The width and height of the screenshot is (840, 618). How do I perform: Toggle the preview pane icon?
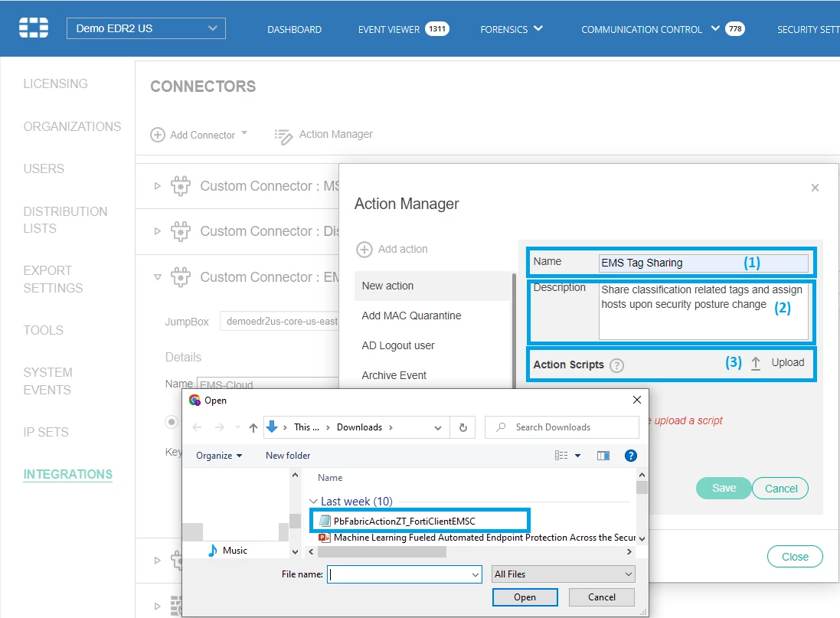tap(603, 456)
